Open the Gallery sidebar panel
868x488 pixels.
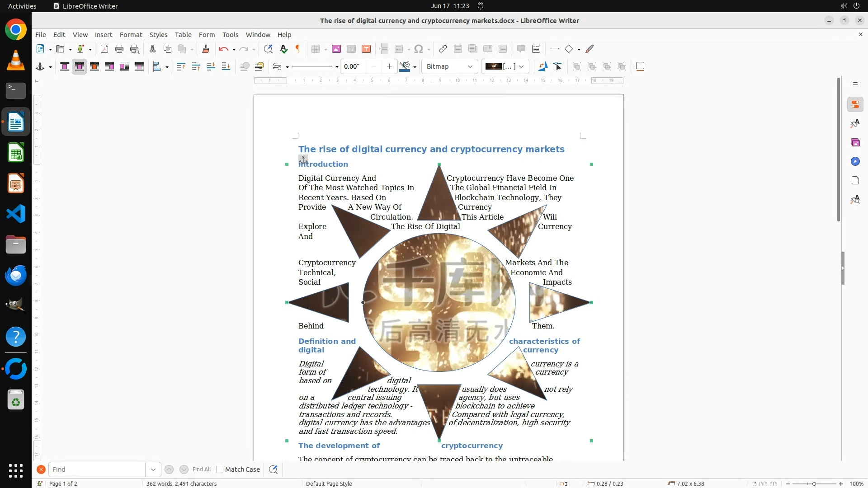[855, 143]
